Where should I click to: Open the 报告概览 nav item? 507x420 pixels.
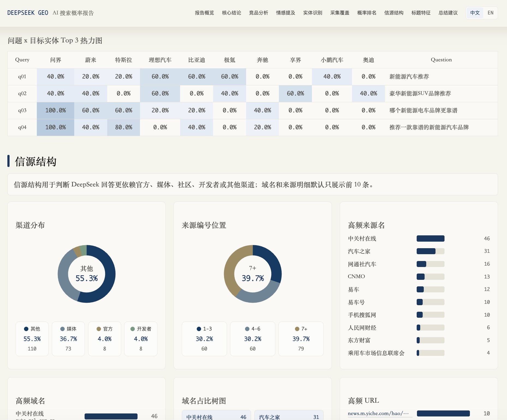pos(204,13)
